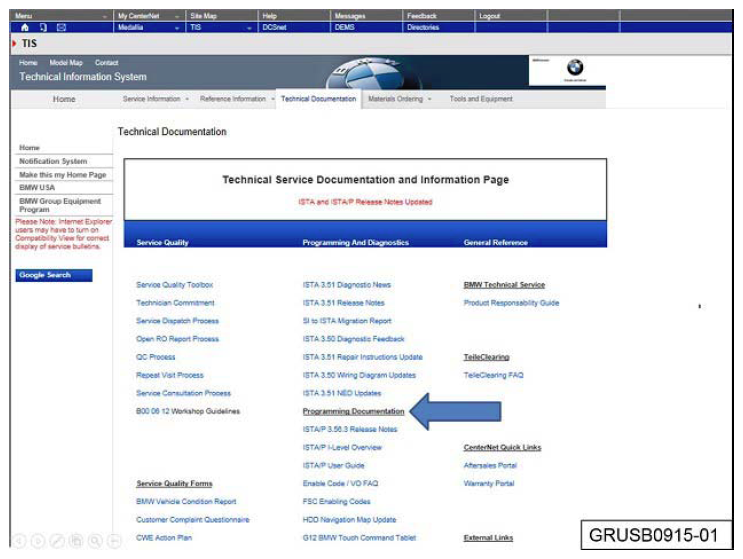Click the faint last icon in the bottom-left row
743x559 pixels.
tap(114, 541)
